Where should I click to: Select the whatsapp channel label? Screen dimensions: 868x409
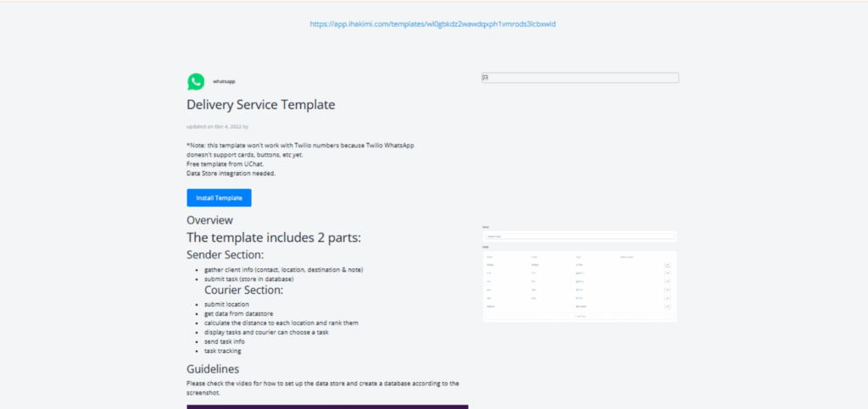pyautogui.click(x=224, y=81)
